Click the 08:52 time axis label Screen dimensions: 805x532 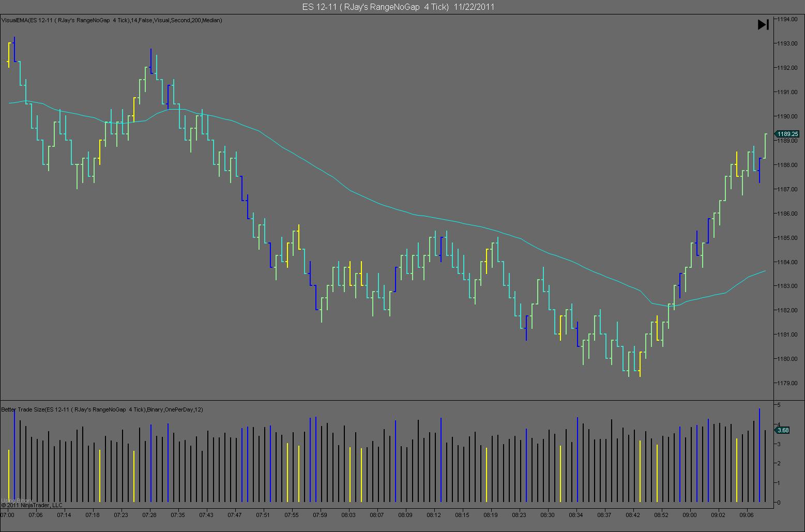pos(661,515)
